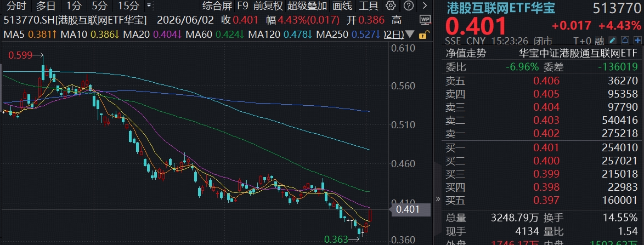The image size is (644, 245).
Task: Click 量比 value 1.54
Action: [627, 231]
